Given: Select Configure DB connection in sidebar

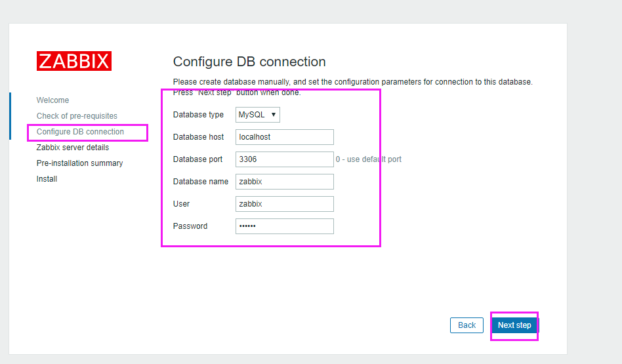Looking at the screenshot, I should point(80,132).
